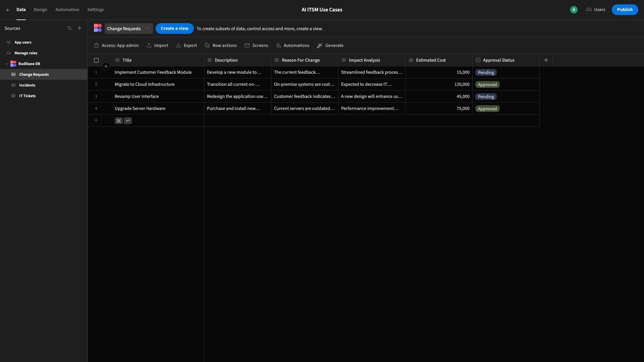This screenshot has height=362, width=644.
Task: Click Import in the toolbar
Action: pos(157,46)
